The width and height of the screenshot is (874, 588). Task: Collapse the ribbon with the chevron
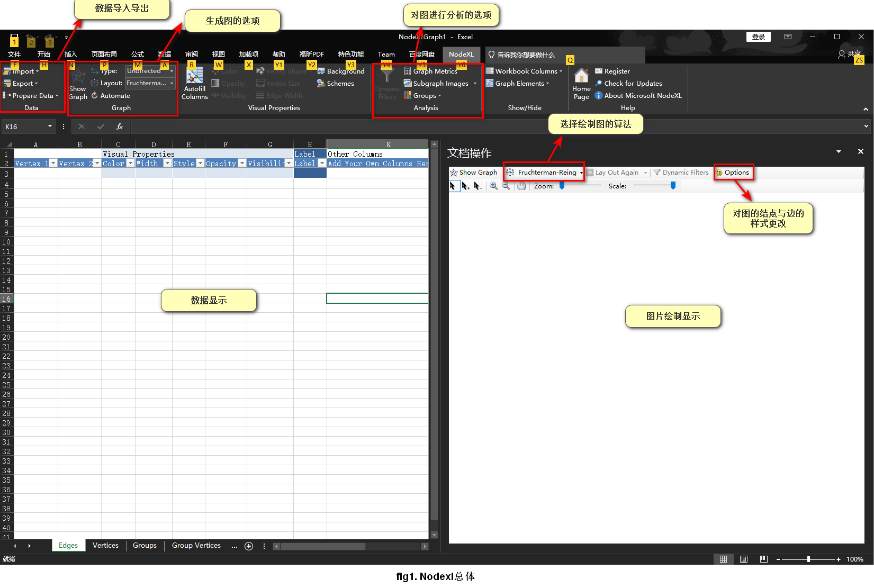pos(866,109)
